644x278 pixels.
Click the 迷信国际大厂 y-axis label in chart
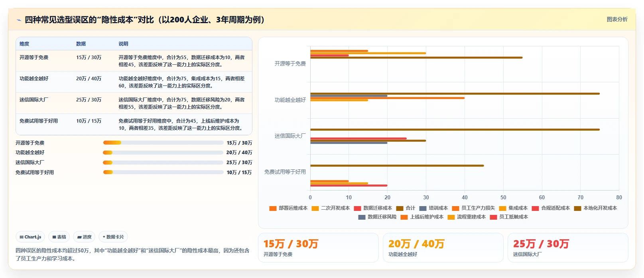coord(290,136)
